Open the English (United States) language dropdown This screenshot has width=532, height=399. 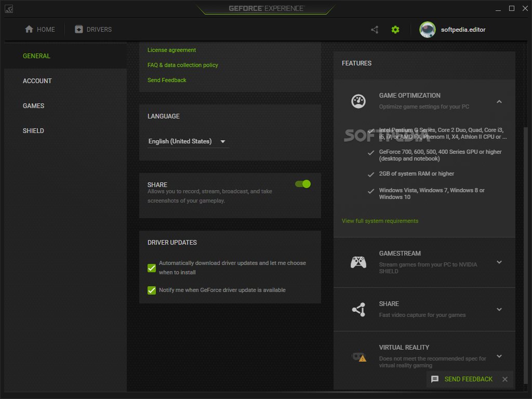(x=187, y=141)
